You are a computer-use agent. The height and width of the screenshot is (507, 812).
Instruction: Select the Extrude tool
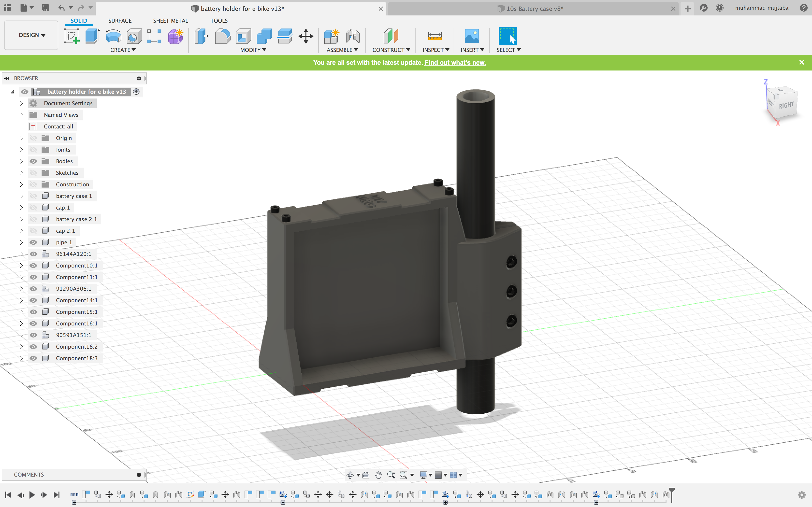92,36
